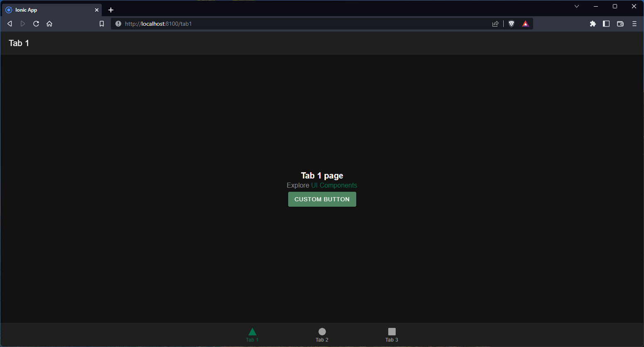
Task: Open Brave Rewards triangle icon
Action: coord(526,24)
